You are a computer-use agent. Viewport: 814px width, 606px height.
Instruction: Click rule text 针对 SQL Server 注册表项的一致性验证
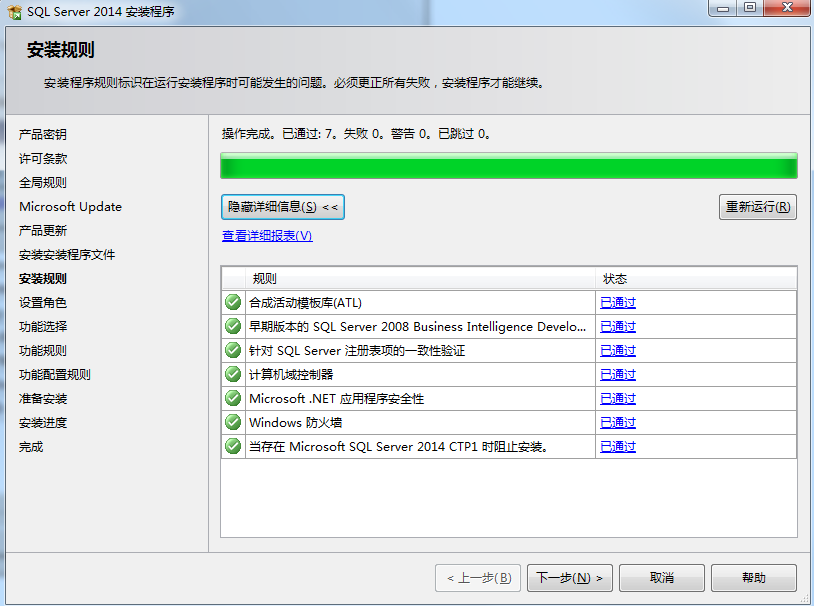click(357, 351)
